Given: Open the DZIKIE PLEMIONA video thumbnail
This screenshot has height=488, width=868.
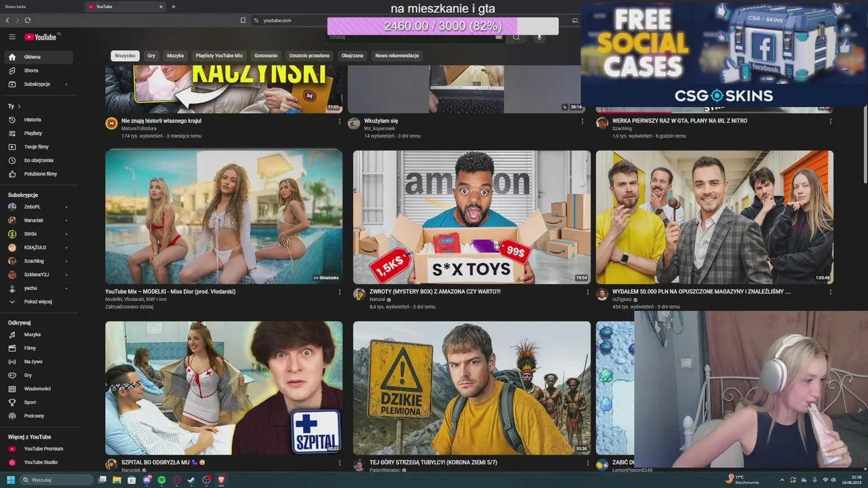Looking at the screenshot, I should (x=471, y=388).
